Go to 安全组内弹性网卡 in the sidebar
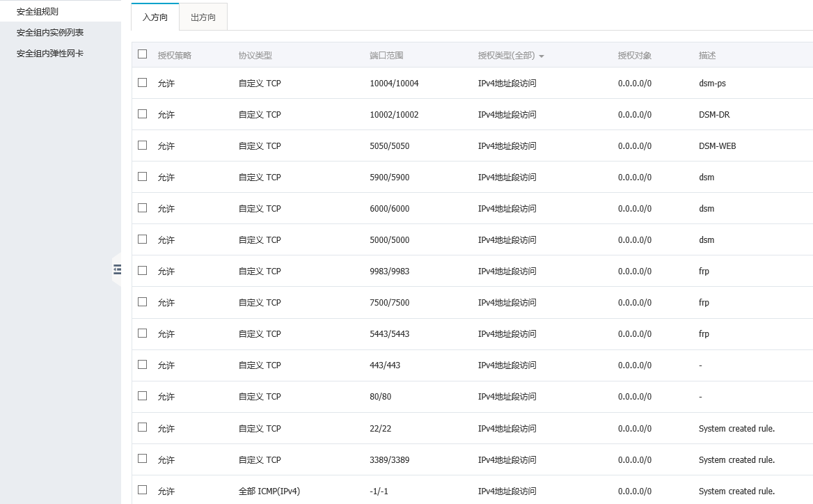The height and width of the screenshot is (504, 813). (50, 54)
